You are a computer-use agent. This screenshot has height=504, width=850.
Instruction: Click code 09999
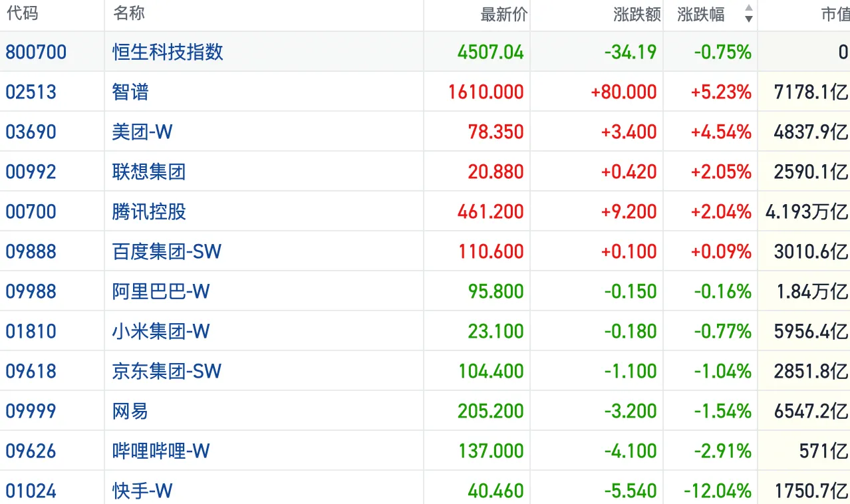click(31, 411)
